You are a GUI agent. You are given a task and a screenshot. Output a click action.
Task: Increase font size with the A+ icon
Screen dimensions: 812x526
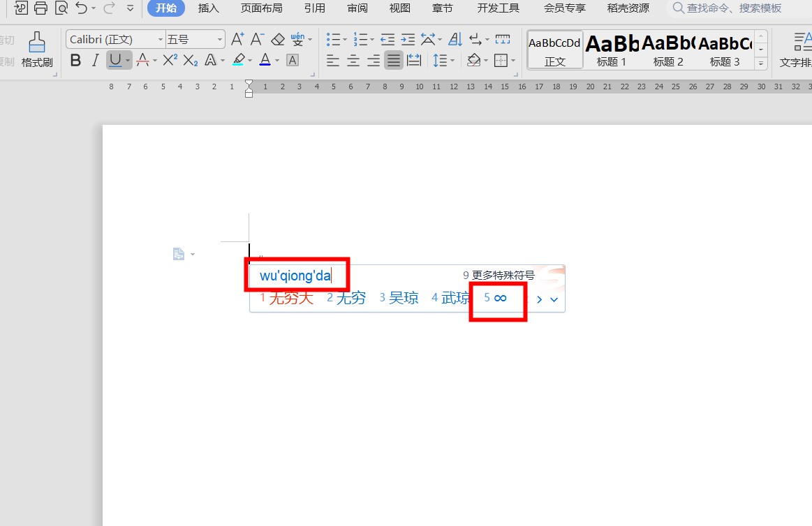[237, 39]
